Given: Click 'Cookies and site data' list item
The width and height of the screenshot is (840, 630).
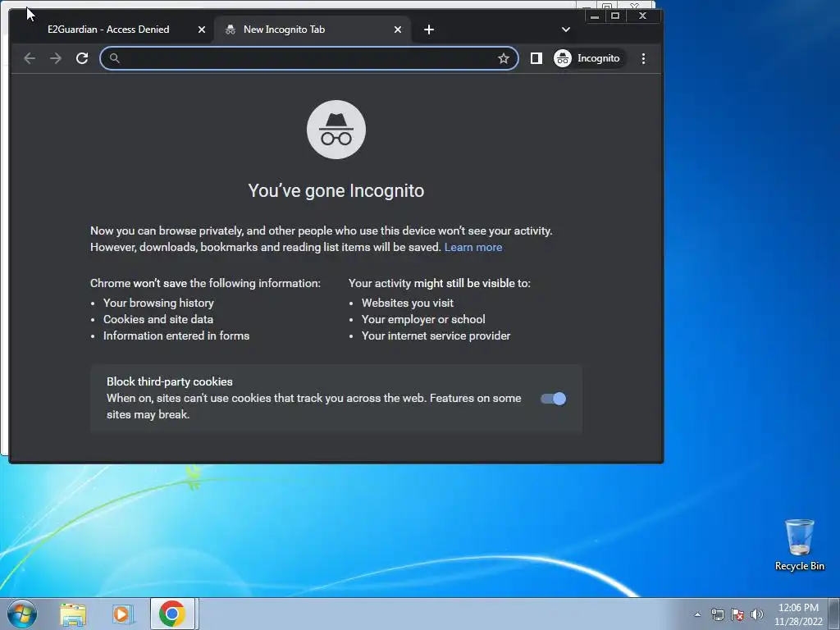Looking at the screenshot, I should pos(158,319).
